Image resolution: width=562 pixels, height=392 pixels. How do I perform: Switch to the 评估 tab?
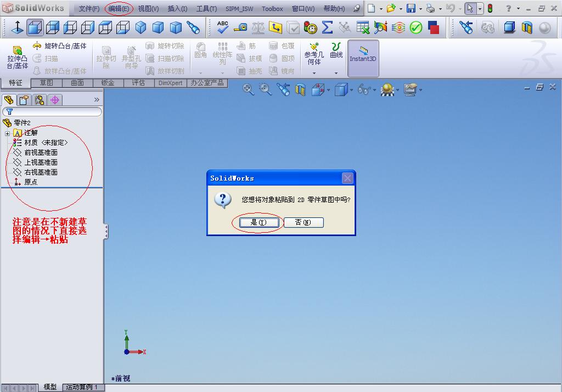138,83
